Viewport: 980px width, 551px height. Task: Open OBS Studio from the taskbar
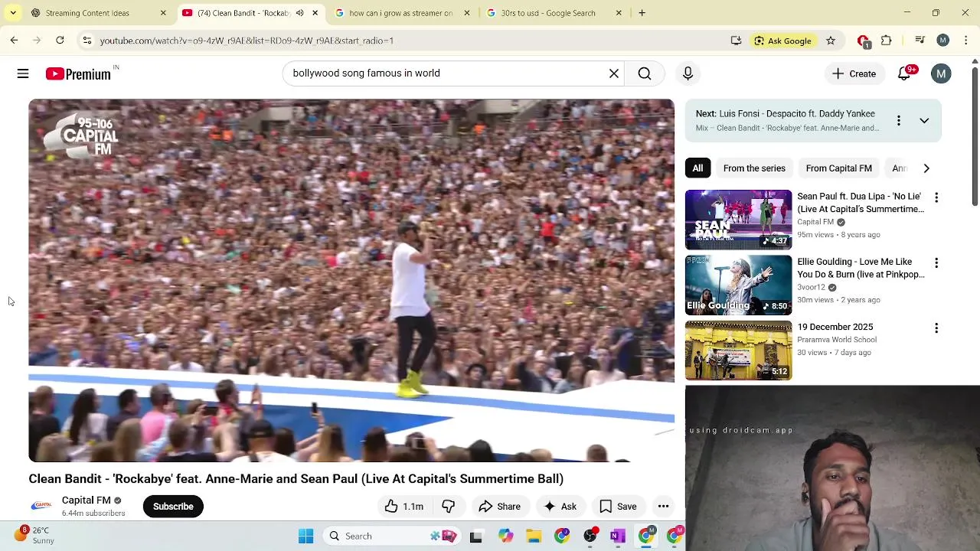(x=590, y=536)
